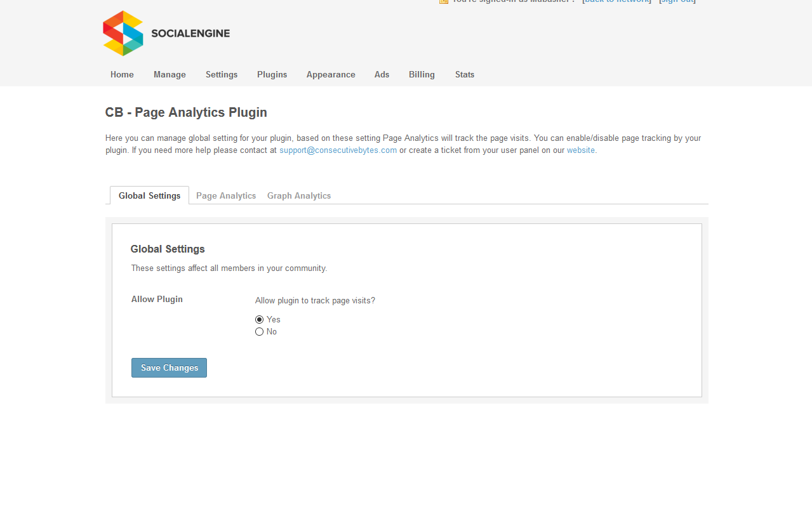Click the back to network link

point(616,2)
